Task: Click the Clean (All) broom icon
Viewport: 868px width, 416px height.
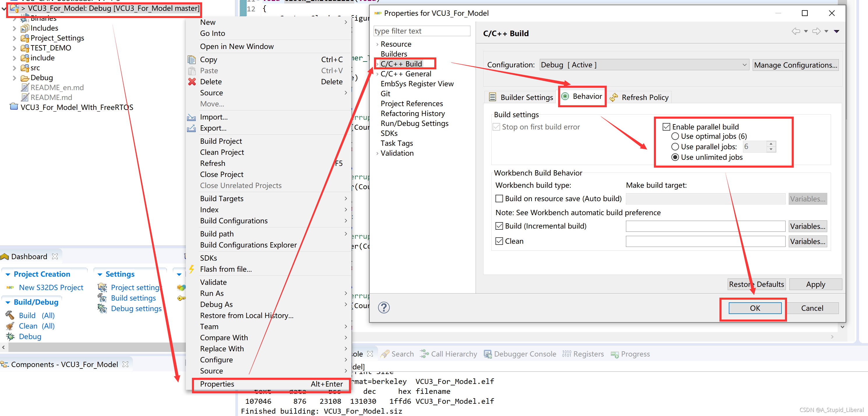Action: (10, 326)
